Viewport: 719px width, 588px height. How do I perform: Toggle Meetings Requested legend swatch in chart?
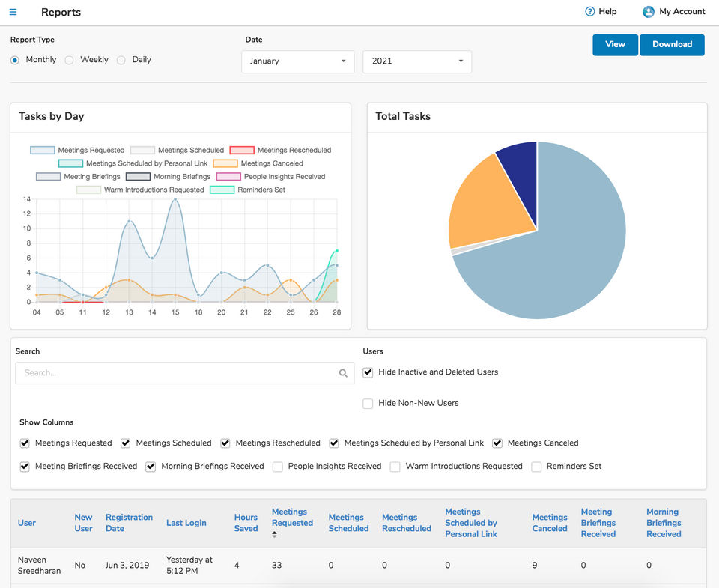click(x=42, y=151)
